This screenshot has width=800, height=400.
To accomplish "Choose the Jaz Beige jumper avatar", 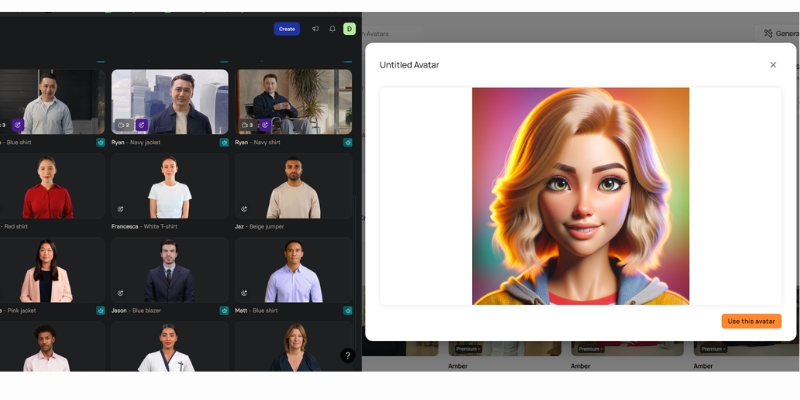I will [x=294, y=186].
